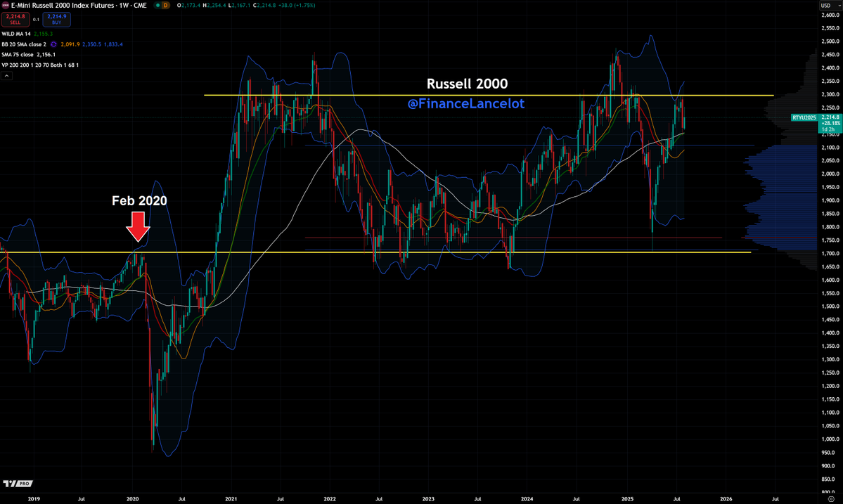Click the 1,000.0 price axis label
Image resolution: width=843 pixels, height=504 pixels.
click(x=830, y=439)
